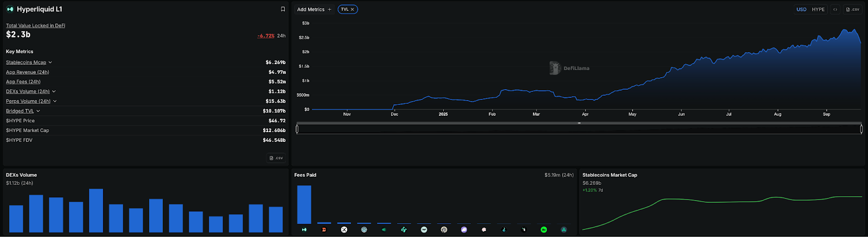Bookmark the Hyperliquid L1 chain

click(283, 9)
